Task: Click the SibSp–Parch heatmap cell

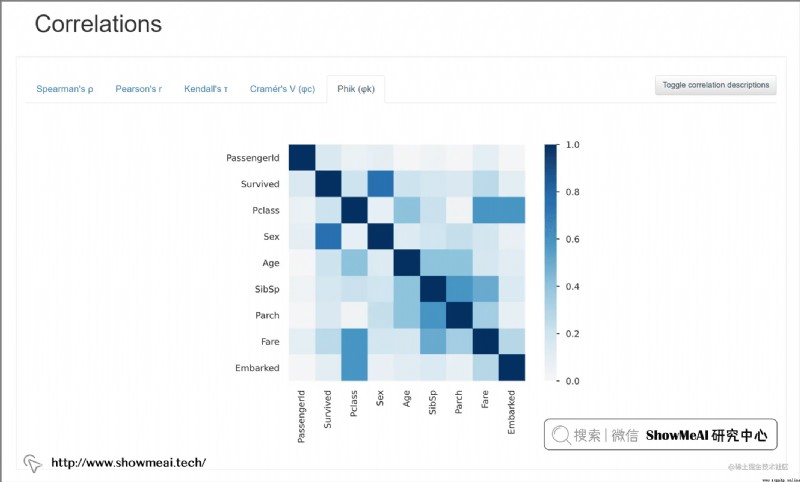Action: pos(459,289)
